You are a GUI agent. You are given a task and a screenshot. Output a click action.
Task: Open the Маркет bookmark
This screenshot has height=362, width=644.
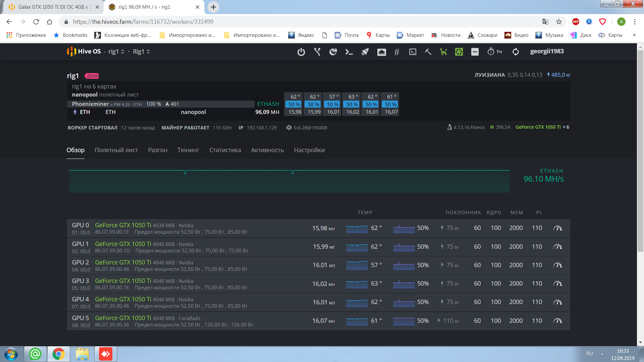click(410, 35)
